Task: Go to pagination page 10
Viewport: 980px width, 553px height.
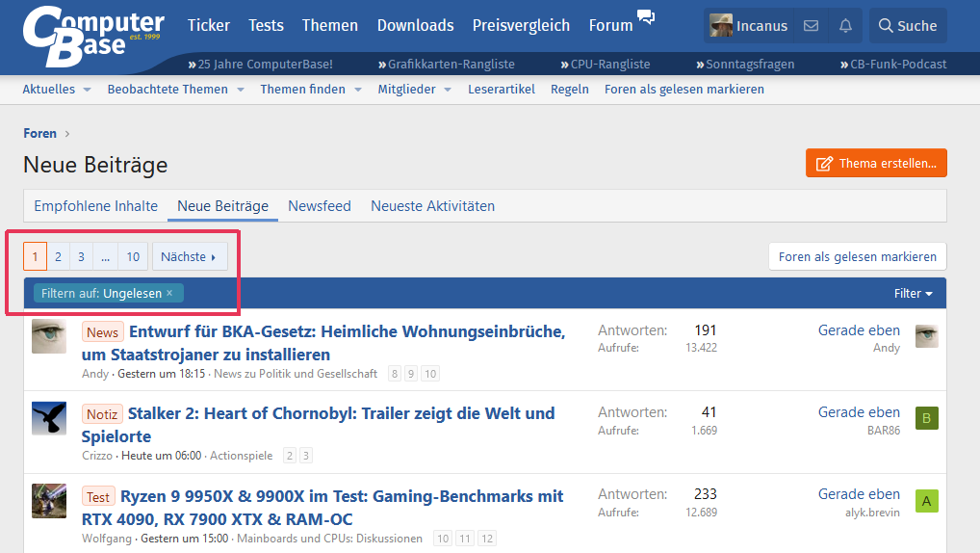Action: point(133,256)
